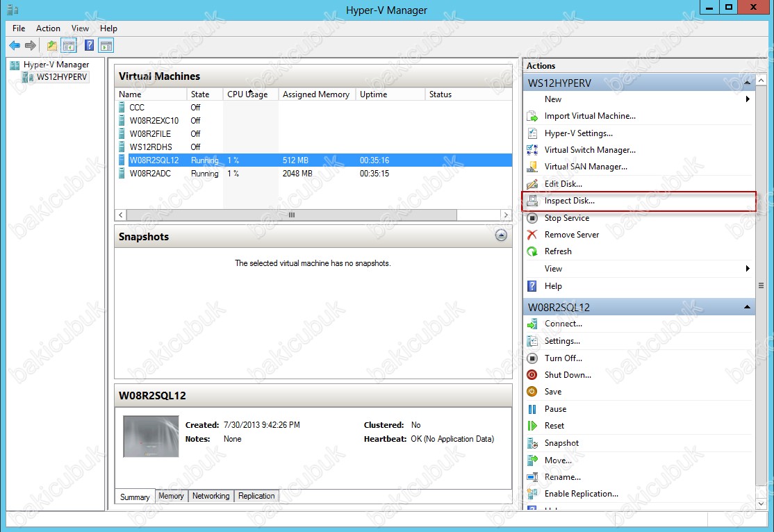Click the Hyper-V Settings icon
The height and width of the screenshot is (532, 774).
[532, 133]
